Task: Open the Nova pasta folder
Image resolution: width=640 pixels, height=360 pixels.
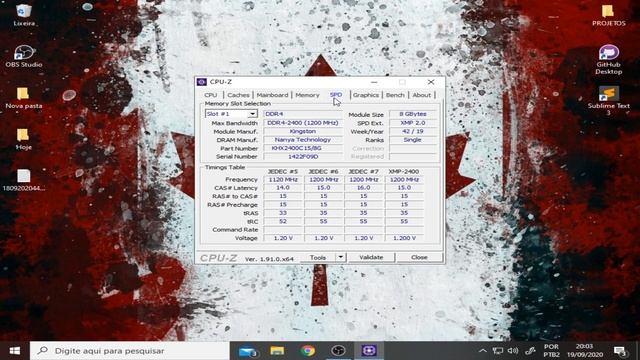Action: (x=24, y=98)
